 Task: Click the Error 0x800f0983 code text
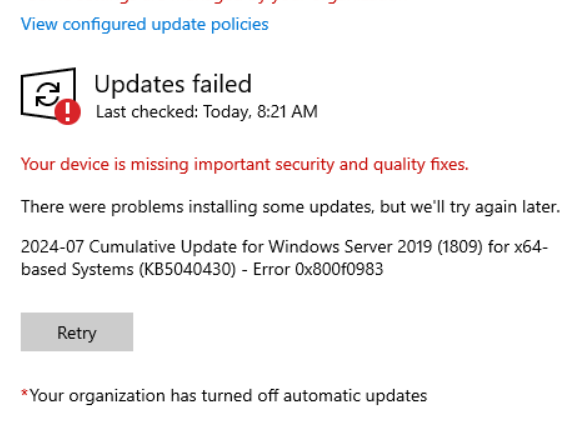(318, 269)
